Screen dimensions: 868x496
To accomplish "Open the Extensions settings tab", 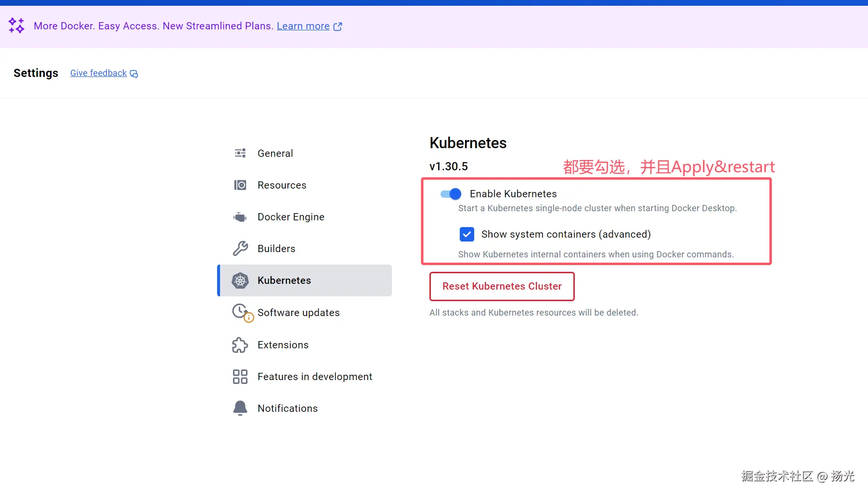I will [305, 345].
